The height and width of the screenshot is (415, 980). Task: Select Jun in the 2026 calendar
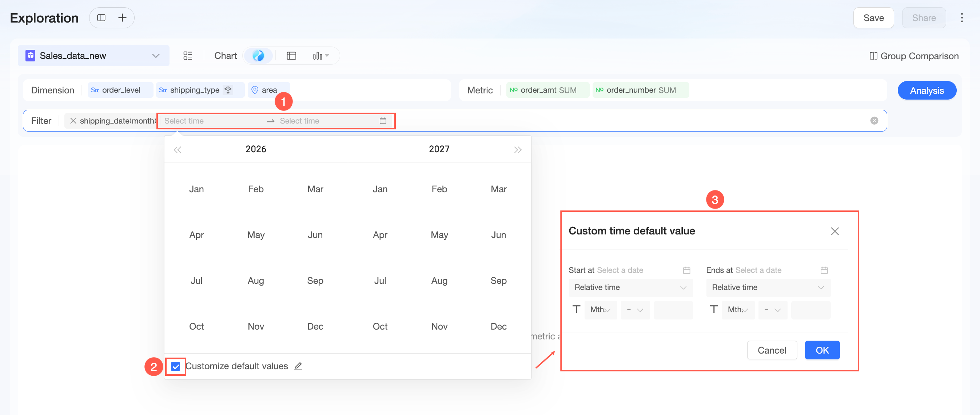pos(315,235)
